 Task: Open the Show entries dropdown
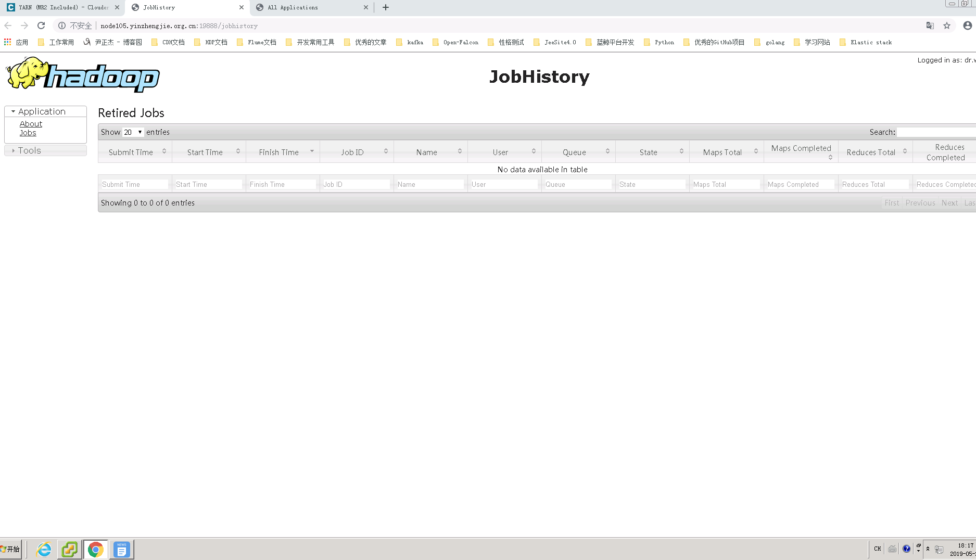pos(132,132)
